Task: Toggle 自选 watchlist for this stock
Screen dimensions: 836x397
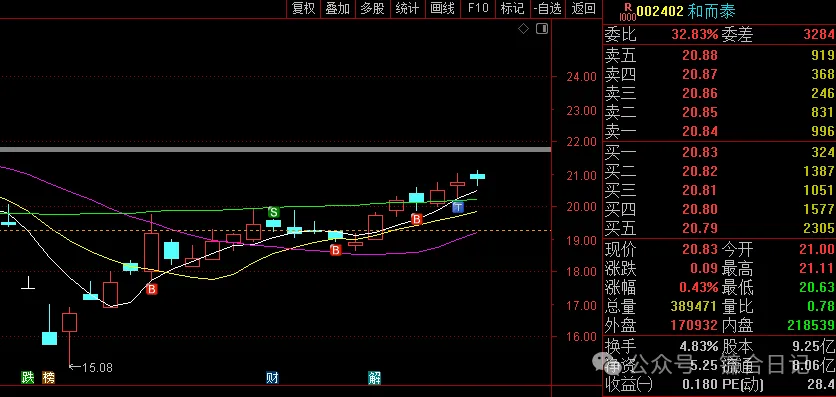Action: click(548, 8)
